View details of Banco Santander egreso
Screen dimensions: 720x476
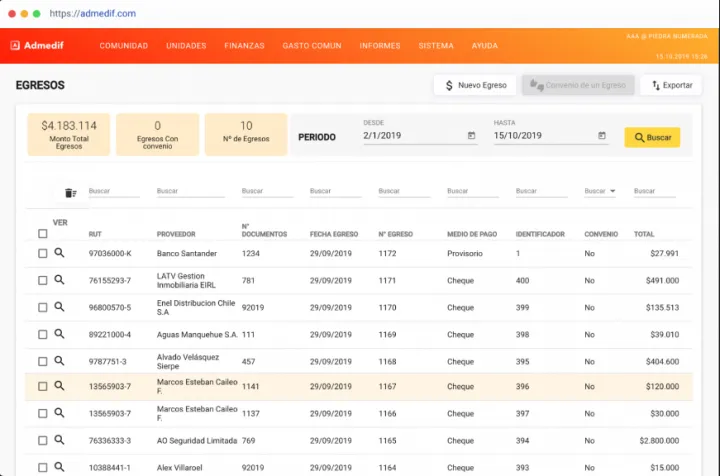59,254
